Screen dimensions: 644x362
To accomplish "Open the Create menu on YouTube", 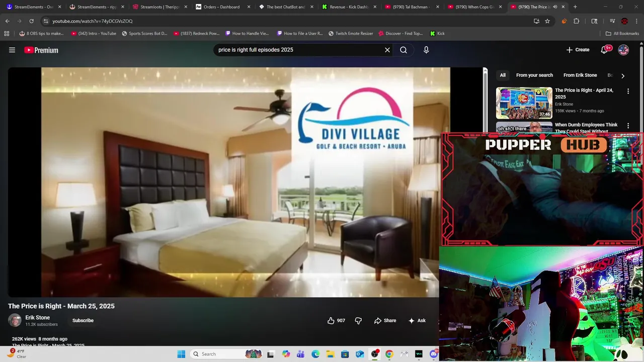I will (x=578, y=50).
